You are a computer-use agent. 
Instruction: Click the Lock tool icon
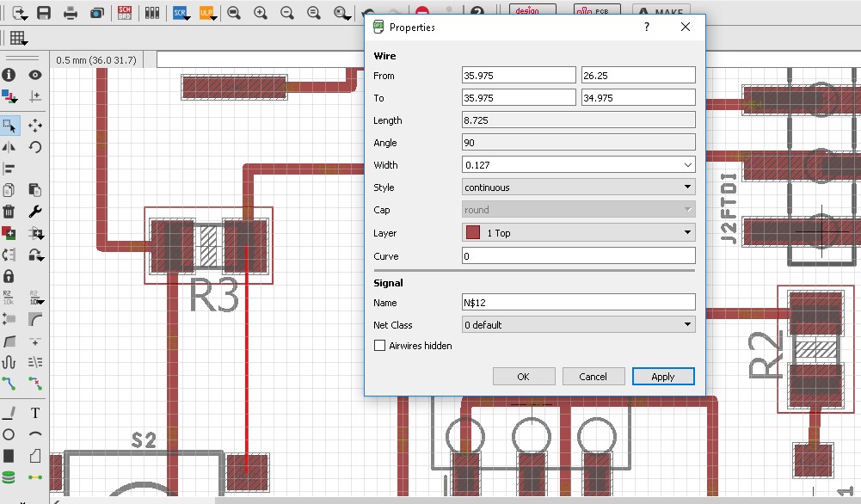pos(9,276)
